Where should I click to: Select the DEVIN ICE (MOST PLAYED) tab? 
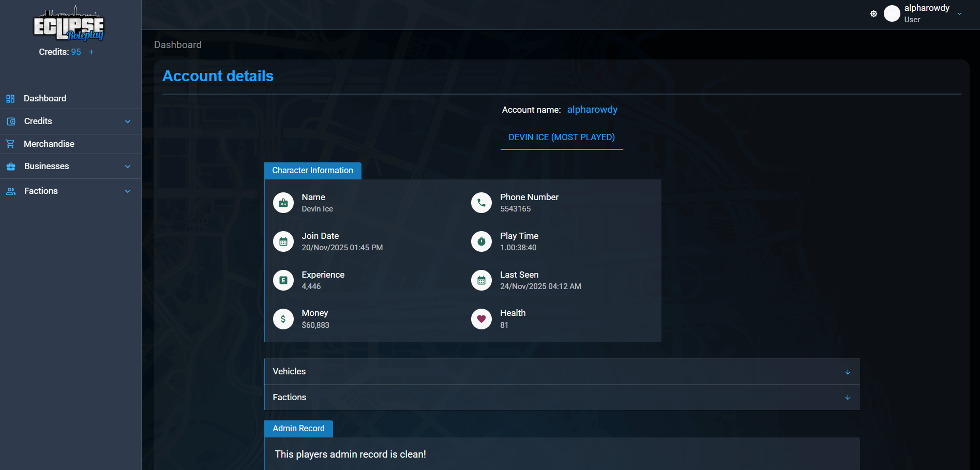[562, 138]
